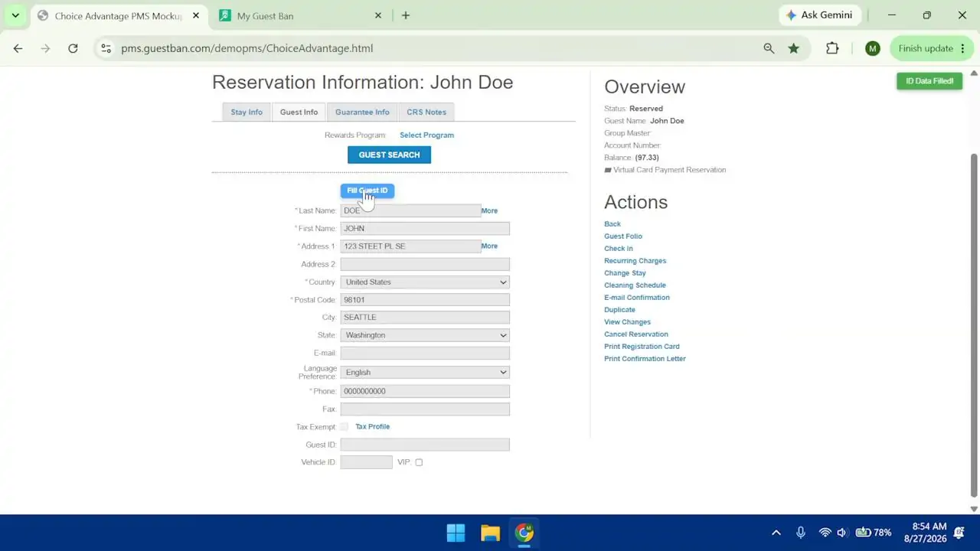Switch to the Stay Info tab
The height and width of the screenshot is (551, 980).
coord(247,112)
